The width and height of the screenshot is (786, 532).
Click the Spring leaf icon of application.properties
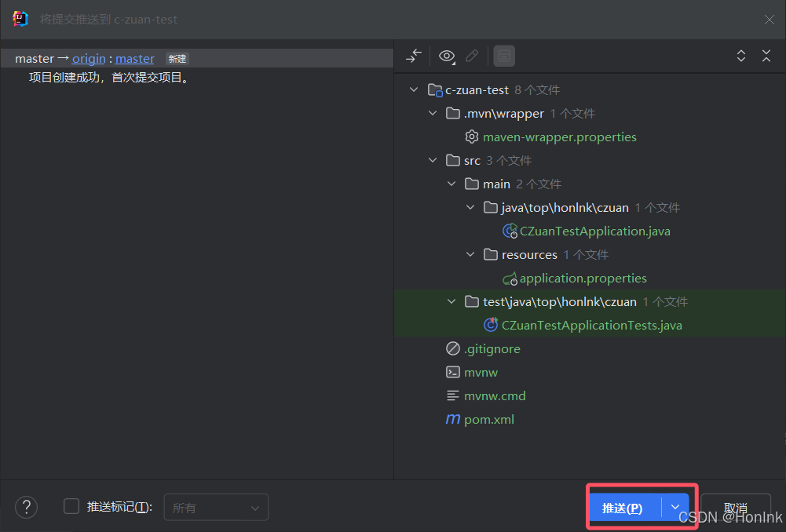pos(510,279)
